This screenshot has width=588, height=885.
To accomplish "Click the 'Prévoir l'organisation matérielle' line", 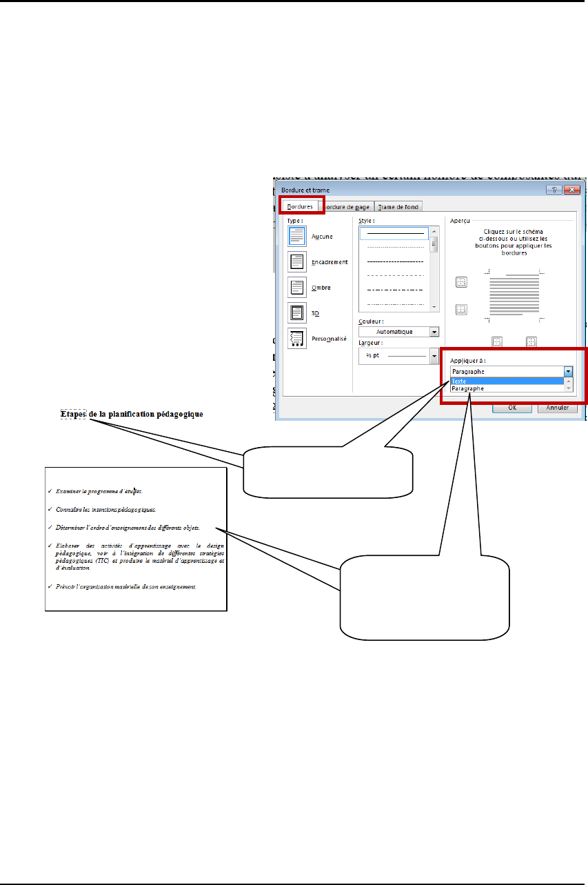I will (127, 586).
